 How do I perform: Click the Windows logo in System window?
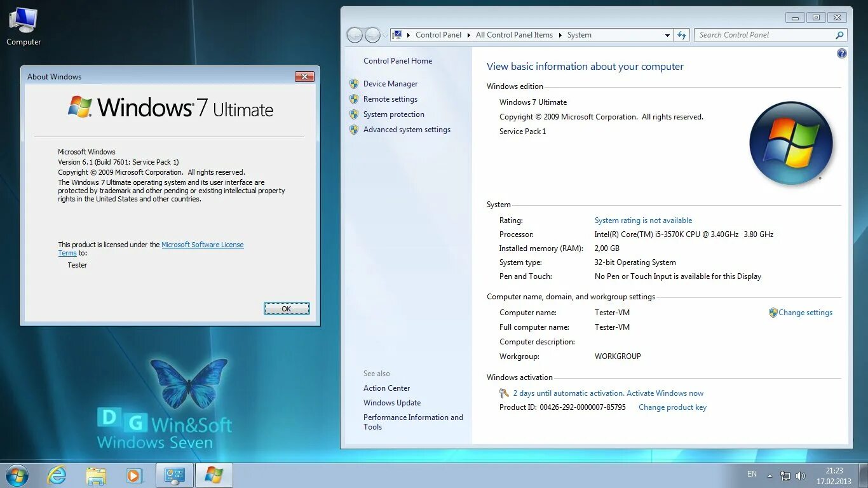click(x=791, y=144)
